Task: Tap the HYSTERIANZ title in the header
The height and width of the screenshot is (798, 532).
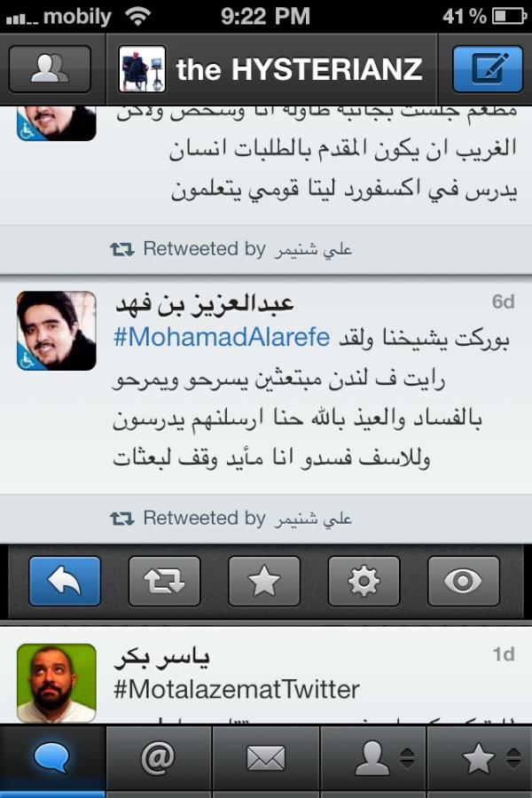Action: coord(300,69)
